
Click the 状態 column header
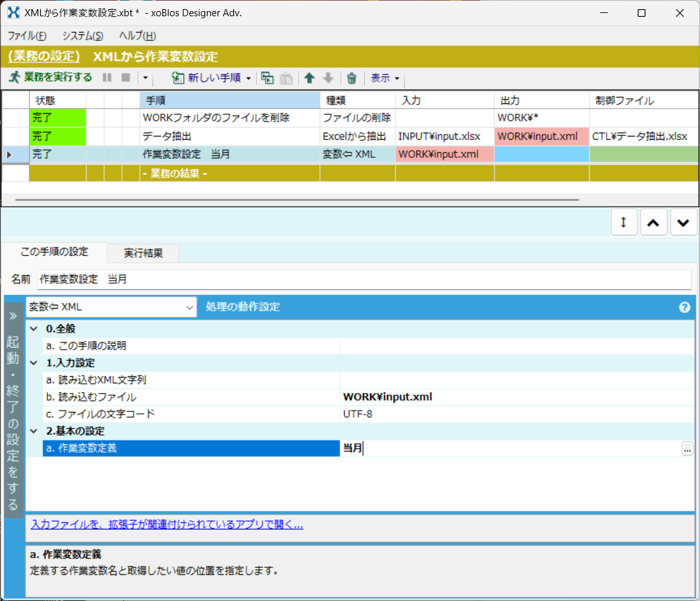click(x=58, y=101)
